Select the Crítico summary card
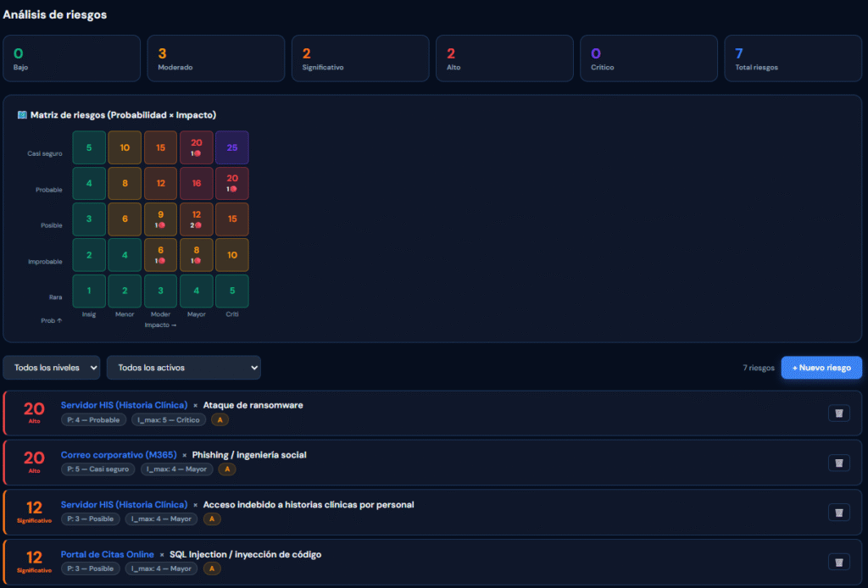Viewport: 868px width, 588px height. click(x=648, y=58)
